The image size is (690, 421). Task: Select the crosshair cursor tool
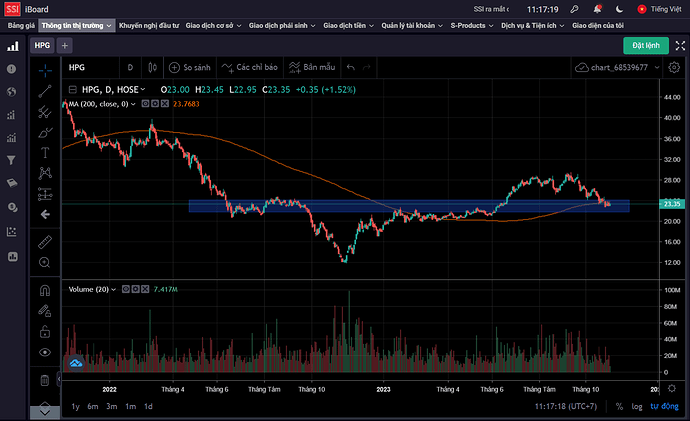point(45,69)
